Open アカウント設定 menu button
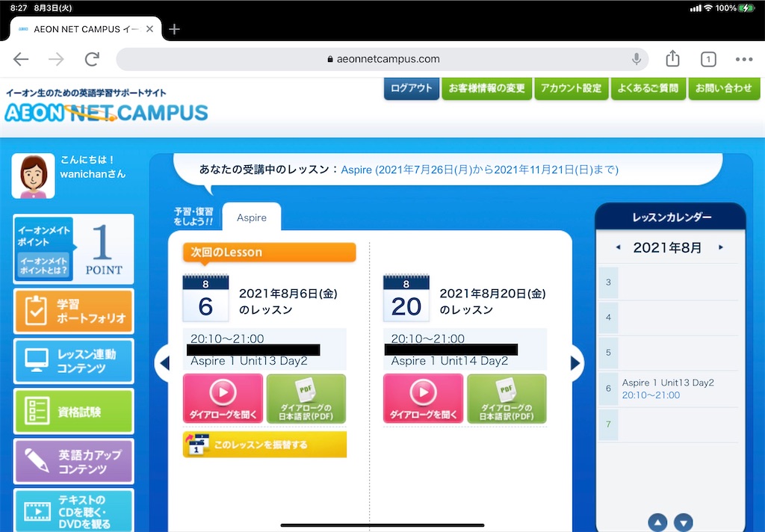 coord(571,88)
